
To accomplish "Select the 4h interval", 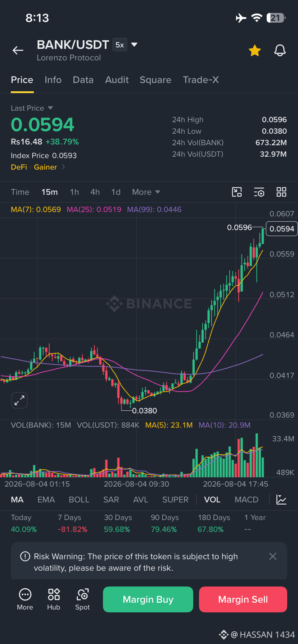I will coord(95,192).
